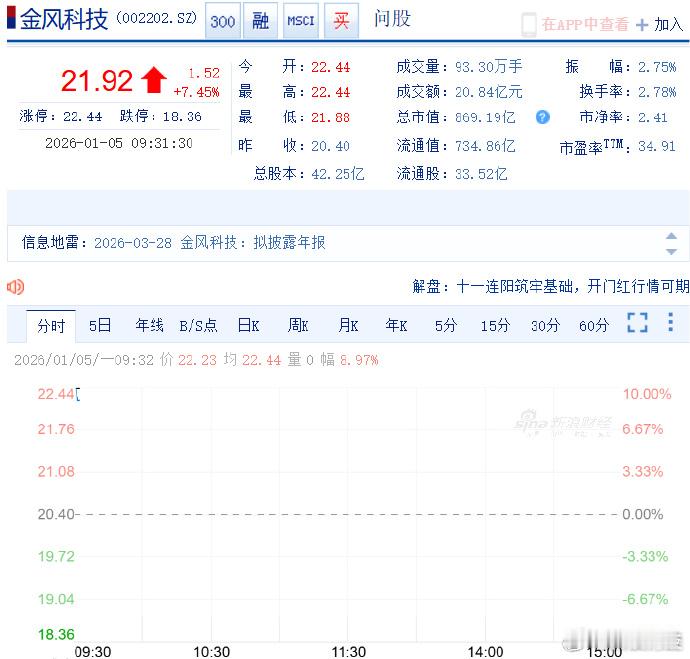The image size is (690, 659).
Task: Open the 拟披露年报 announcement link
Action: (x=289, y=242)
